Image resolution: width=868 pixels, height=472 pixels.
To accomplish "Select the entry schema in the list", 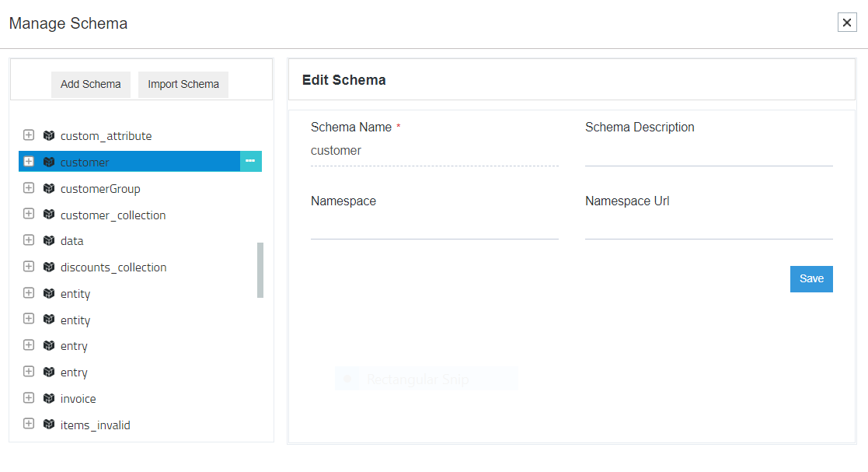I will (74, 345).
